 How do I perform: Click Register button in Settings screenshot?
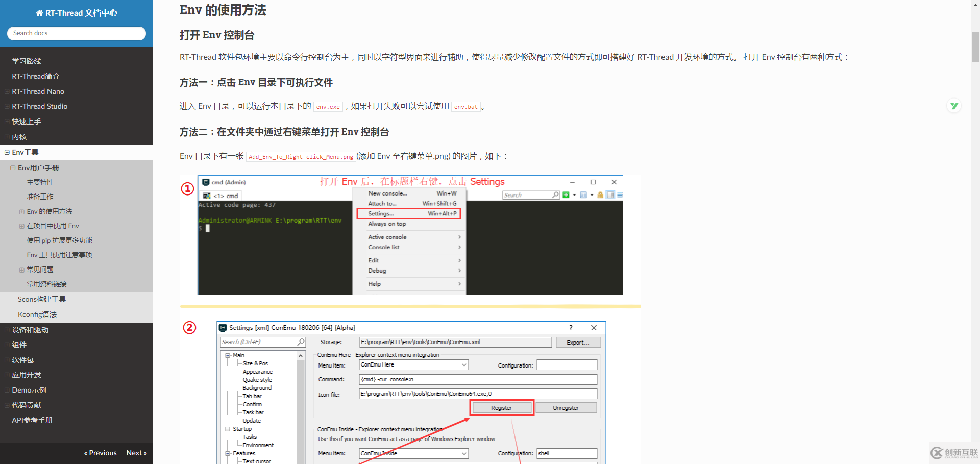(501, 408)
